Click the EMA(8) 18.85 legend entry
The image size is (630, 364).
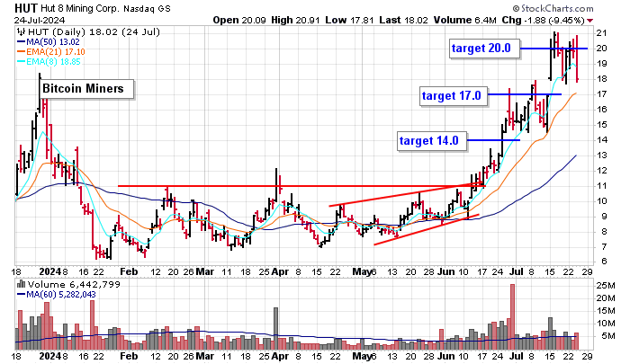pyautogui.click(x=49, y=62)
